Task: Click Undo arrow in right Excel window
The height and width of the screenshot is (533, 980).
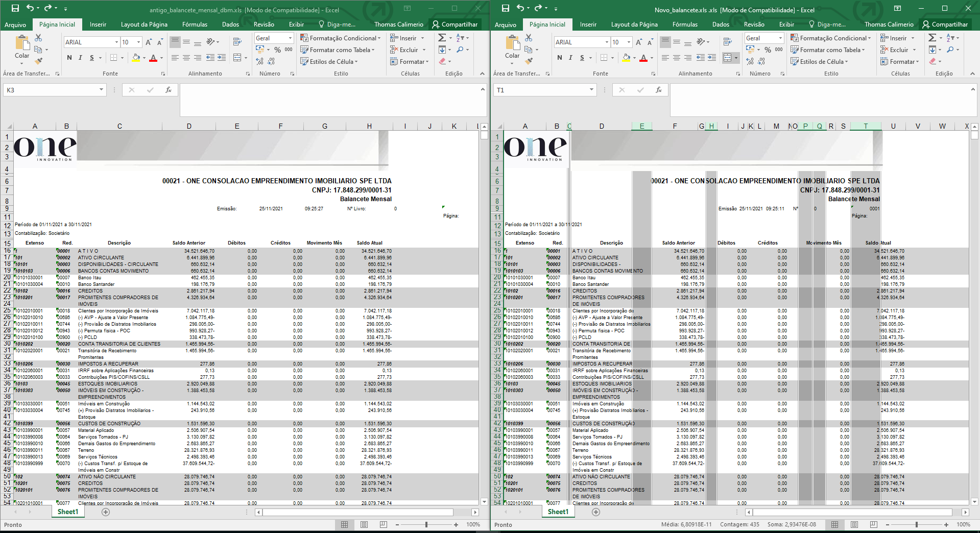Action: click(520, 8)
